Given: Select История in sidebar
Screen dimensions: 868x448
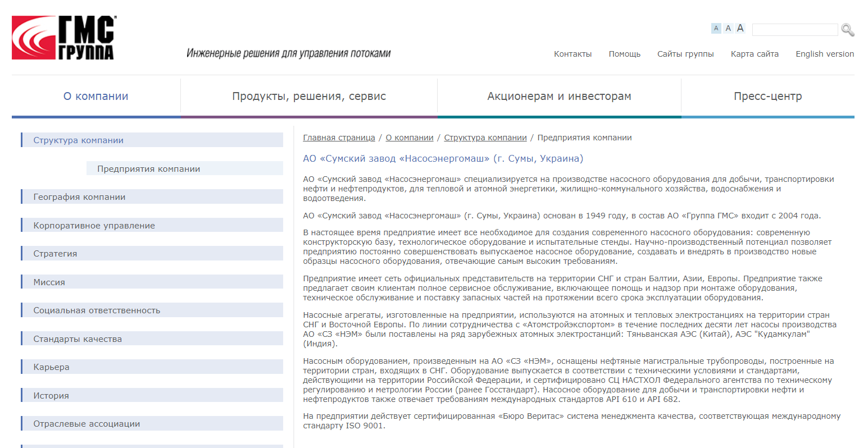Looking at the screenshot, I should point(152,395).
